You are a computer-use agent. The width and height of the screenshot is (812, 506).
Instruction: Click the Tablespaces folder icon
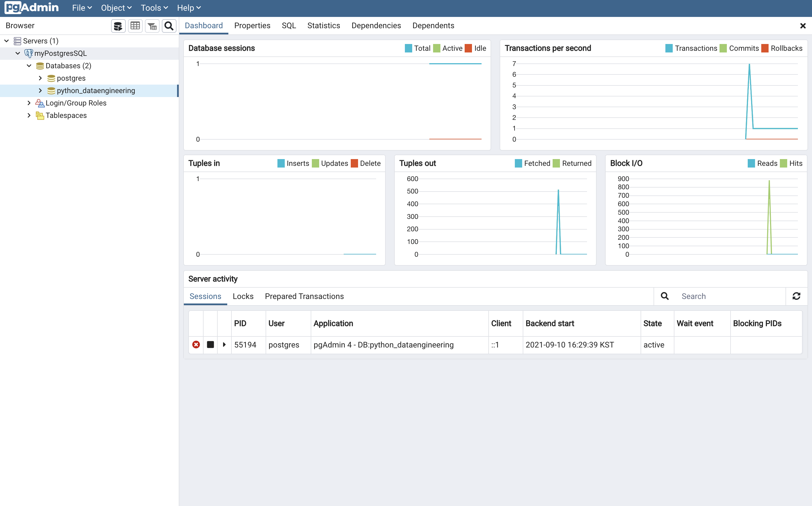click(x=40, y=115)
